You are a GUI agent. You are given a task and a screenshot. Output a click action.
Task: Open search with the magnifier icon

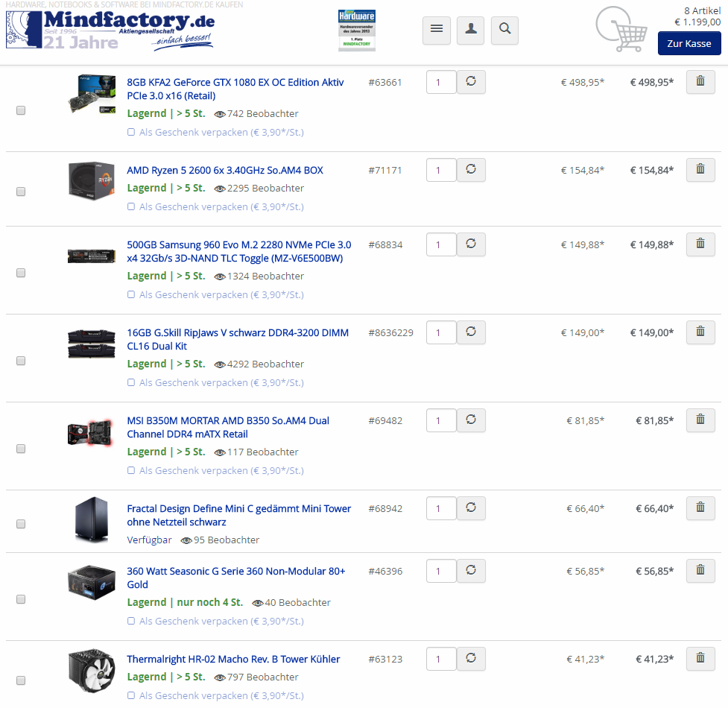point(504,30)
